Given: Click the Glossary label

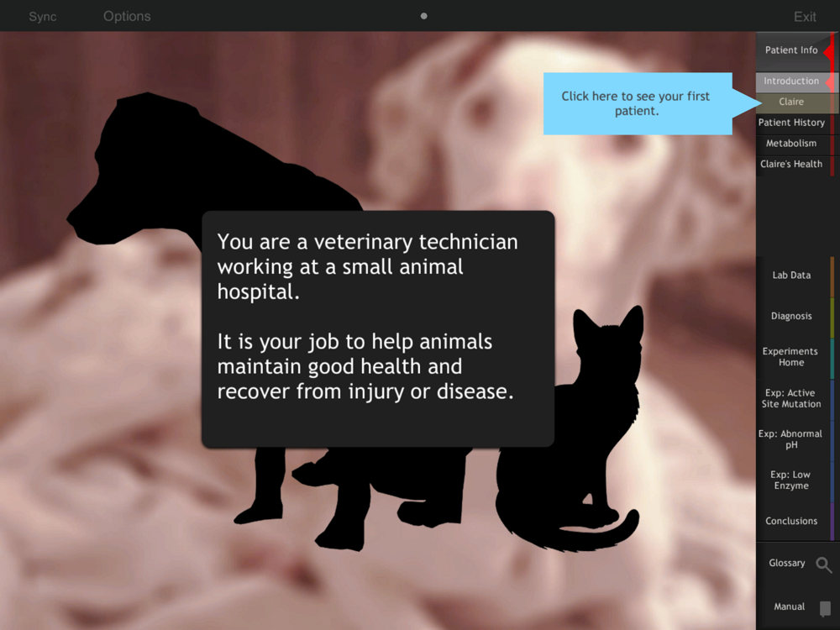Looking at the screenshot, I should click(x=786, y=563).
